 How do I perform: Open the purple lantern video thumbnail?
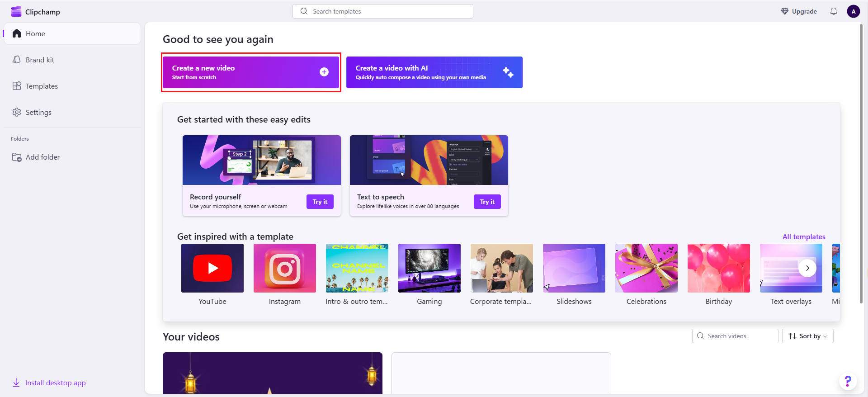pyautogui.click(x=273, y=373)
